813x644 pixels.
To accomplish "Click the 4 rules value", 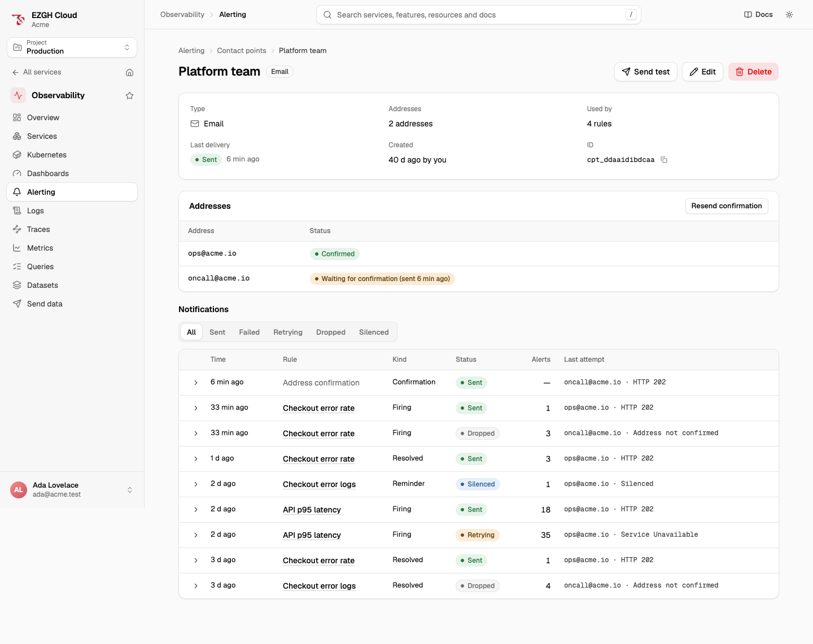I will pos(599,124).
